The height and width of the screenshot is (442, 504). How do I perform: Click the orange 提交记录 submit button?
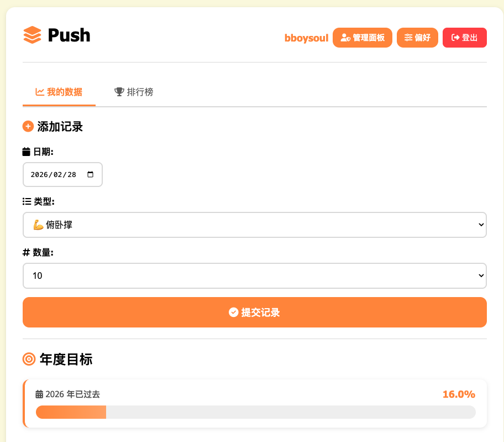point(254,312)
